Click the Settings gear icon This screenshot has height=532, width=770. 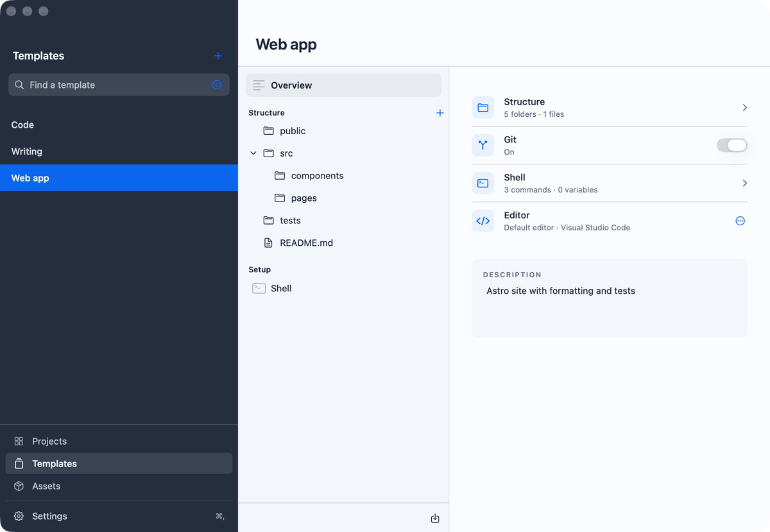[x=19, y=517]
